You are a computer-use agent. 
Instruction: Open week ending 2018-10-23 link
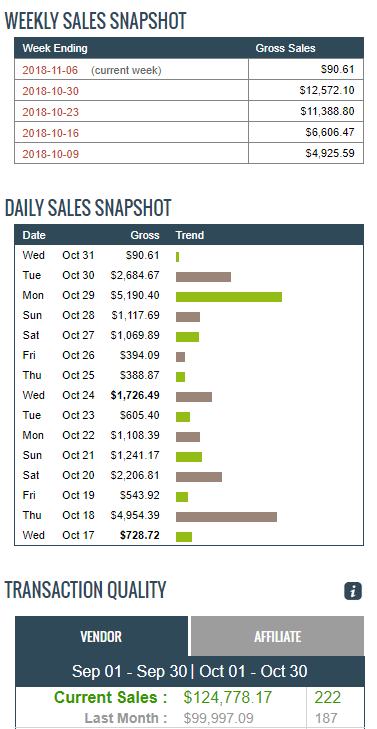click(x=50, y=112)
